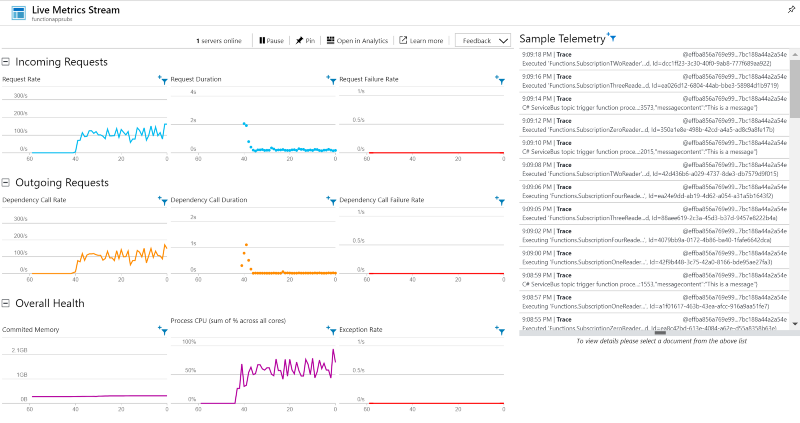Click the '1 servers online' status text
This screenshot has height=423, width=800.
point(219,40)
